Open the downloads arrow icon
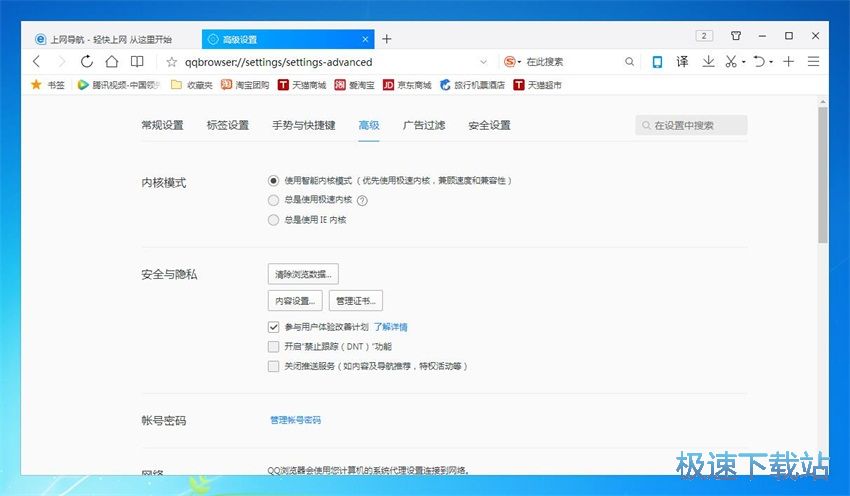 tap(708, 62)
